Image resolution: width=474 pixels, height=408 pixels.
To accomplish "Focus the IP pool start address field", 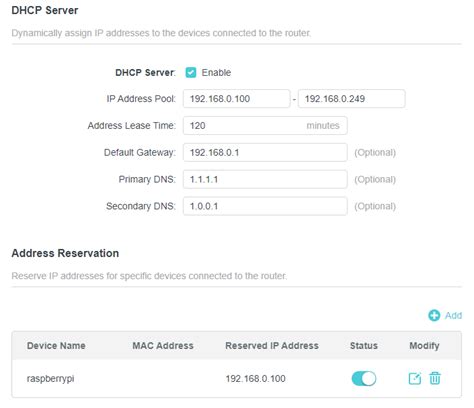I will coord(236,99).
